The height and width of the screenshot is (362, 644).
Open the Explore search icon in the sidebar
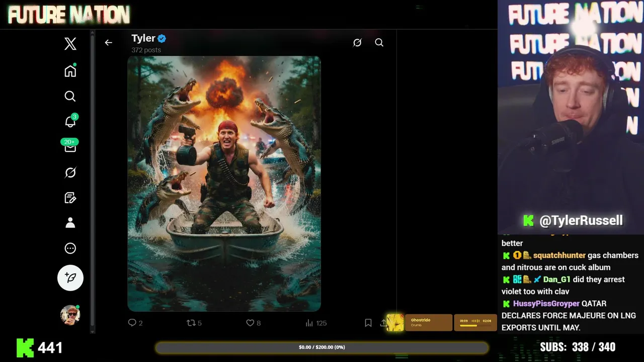click(70, 96)
